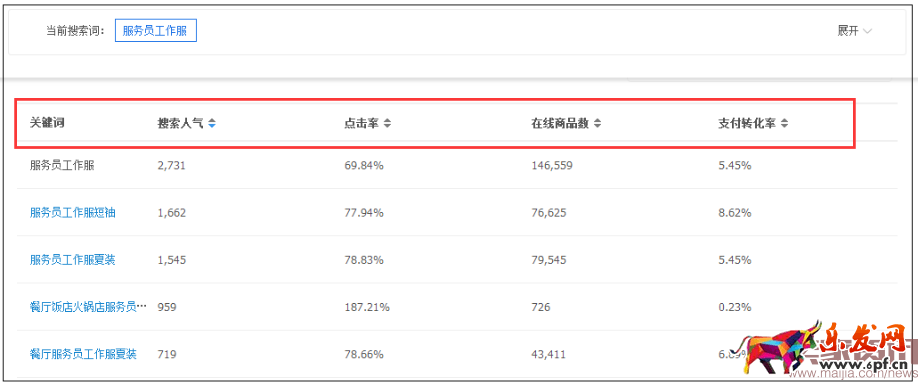Sort by 搜索人气 arrow icon

(212, 123)
